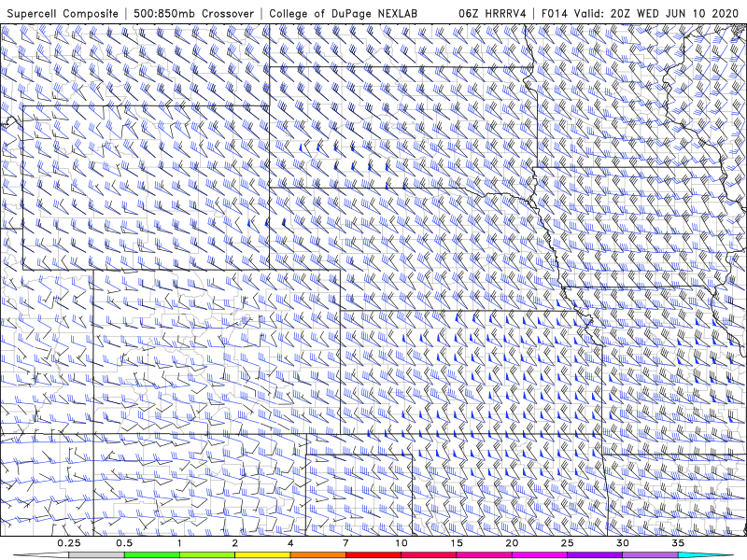Click the legend value '7'
The image size is (747, 560).
pyautogui.click(x=345, y=543)
